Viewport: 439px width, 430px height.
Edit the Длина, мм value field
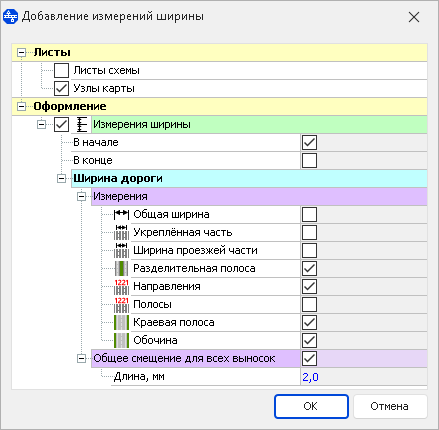pyautogui.click(x=364, y=377)
